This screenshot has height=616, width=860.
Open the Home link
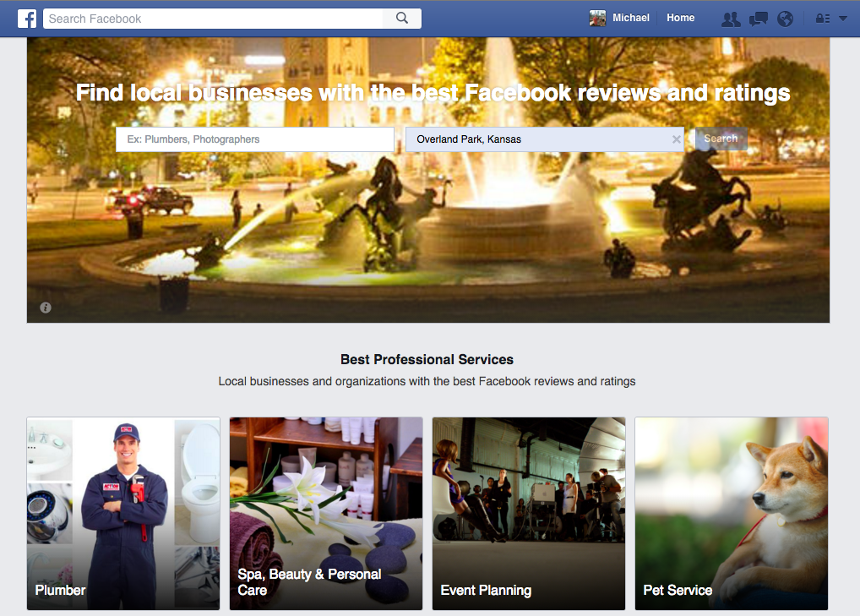pyautogui.click(x=680, y=18)
